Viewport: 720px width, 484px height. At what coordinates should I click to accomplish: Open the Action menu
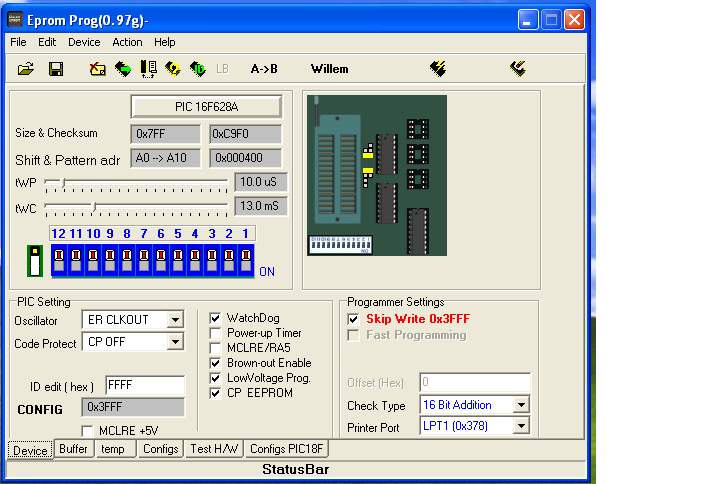[127, 42]
